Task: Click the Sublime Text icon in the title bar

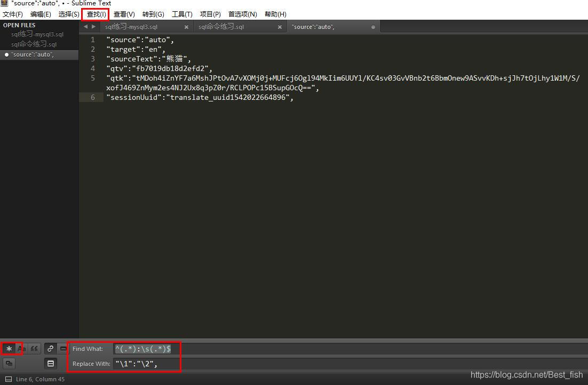Action: click(x=4, y=3)
